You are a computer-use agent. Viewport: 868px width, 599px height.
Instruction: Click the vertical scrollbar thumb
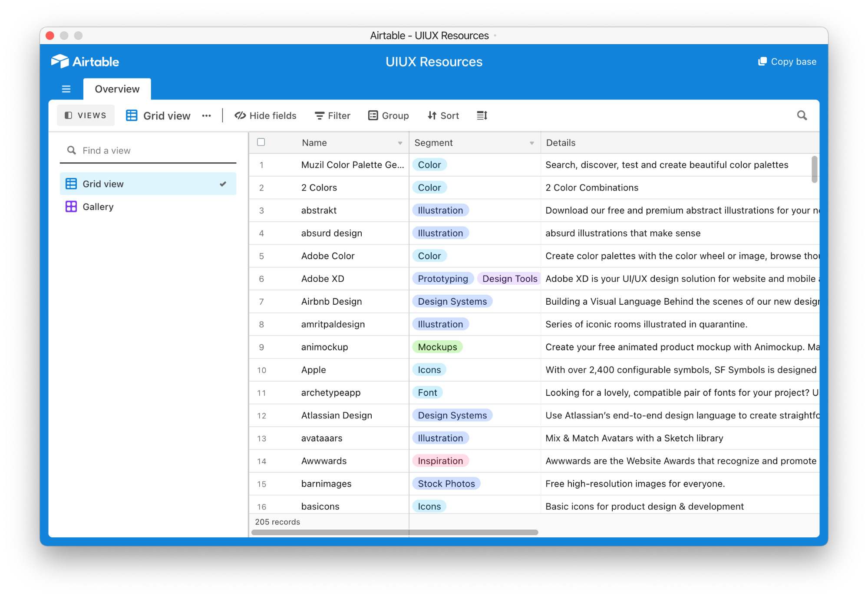814,169
